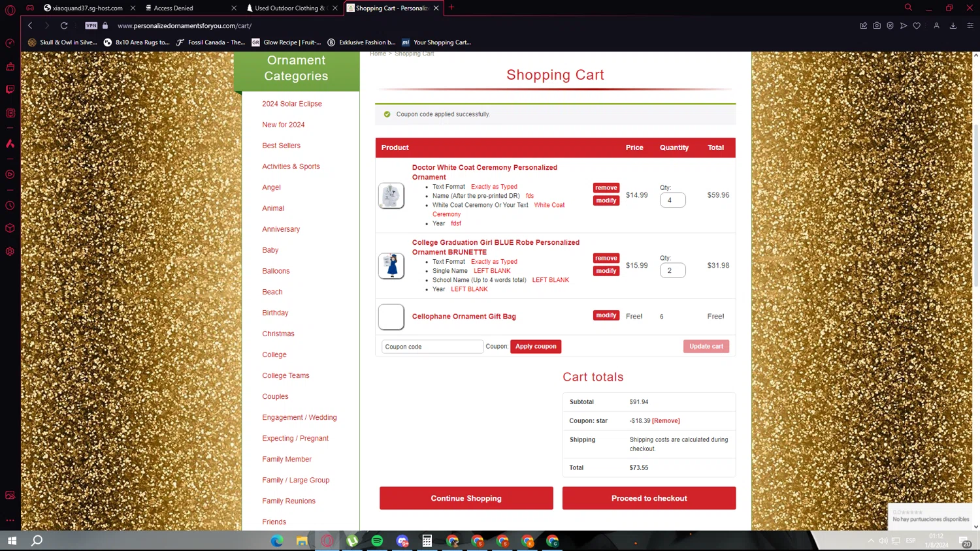Screen dimensions: 980x551
Task: Open 2024 Solar Eclipse category
Action: coord(292,104)
